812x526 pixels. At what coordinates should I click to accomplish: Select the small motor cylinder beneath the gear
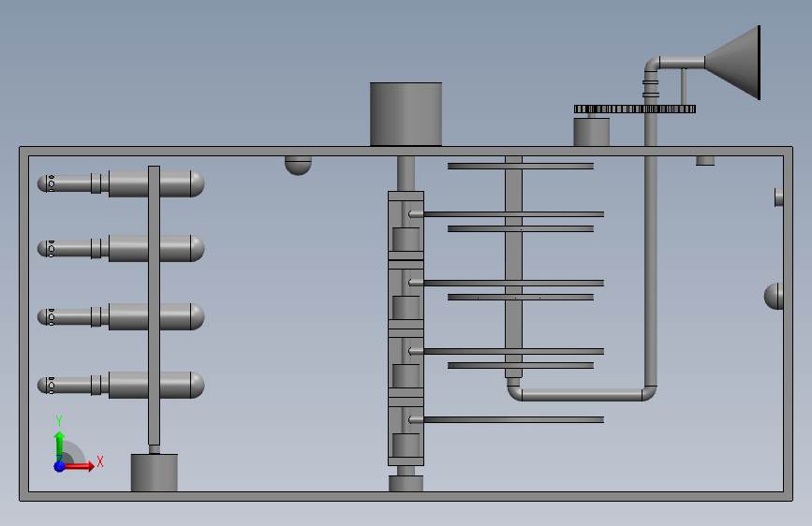591,132
